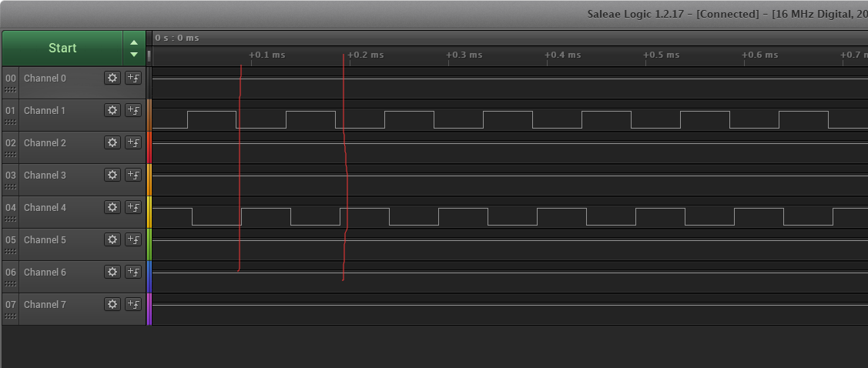Select the Channel 6 label

point(45,273)
